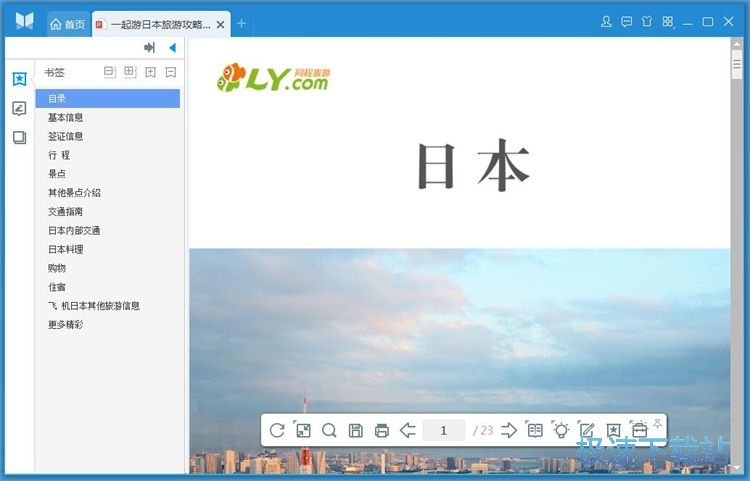This screenshot has width=750, height=481.
Task: Click the pin sidebar icon
Action: coord(149,47)
